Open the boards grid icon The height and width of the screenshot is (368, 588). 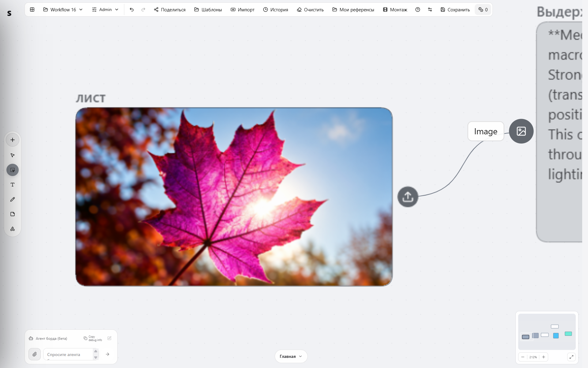tap(32, 10)
